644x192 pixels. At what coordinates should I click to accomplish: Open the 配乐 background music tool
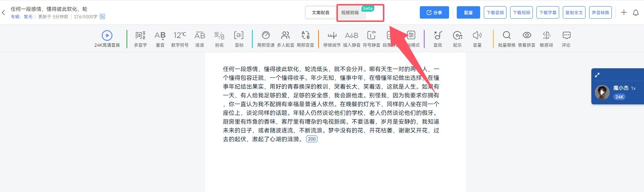457,39
